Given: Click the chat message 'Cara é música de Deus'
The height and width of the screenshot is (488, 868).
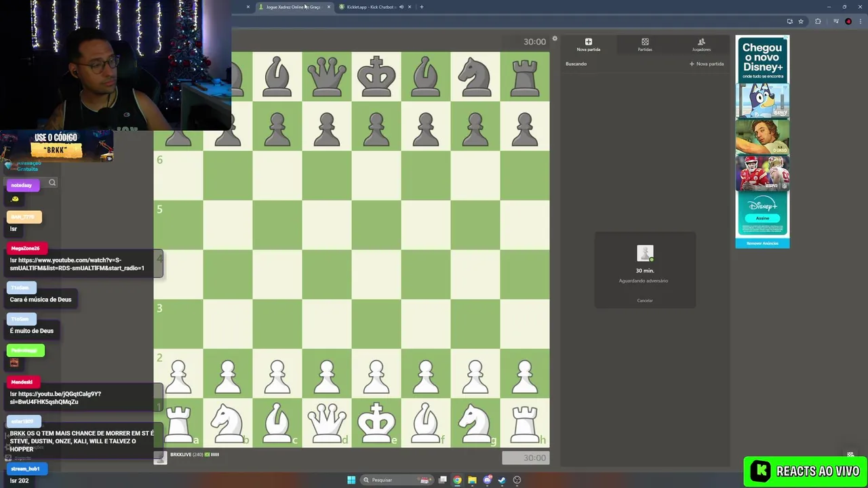Looking at the screenshot, I should pyautogui.click(x=41, y=300).
